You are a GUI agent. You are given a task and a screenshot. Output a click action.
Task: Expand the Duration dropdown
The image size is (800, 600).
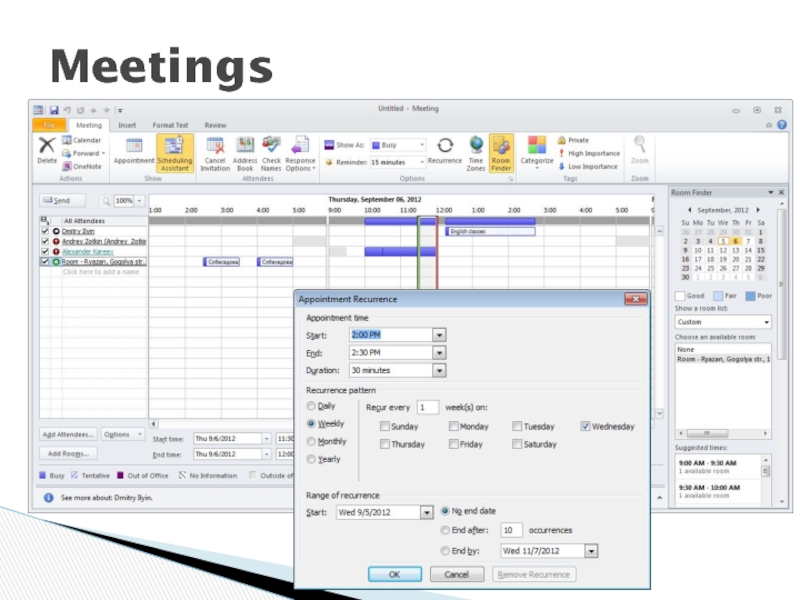(x=439, y=370)
